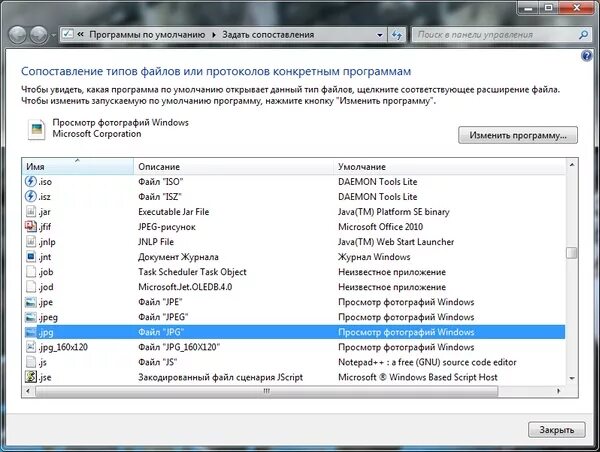This screenshot has width=600, height=452.
Task: Click the .jpe image file icon
Action: pyautogui.click(x=31, y=302)
